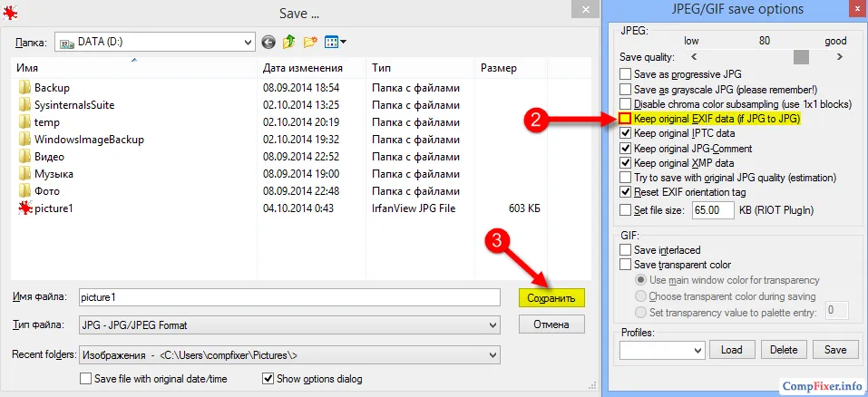868x397 pixels.
Task: Open the view menu icon
Action: [336, 42]
